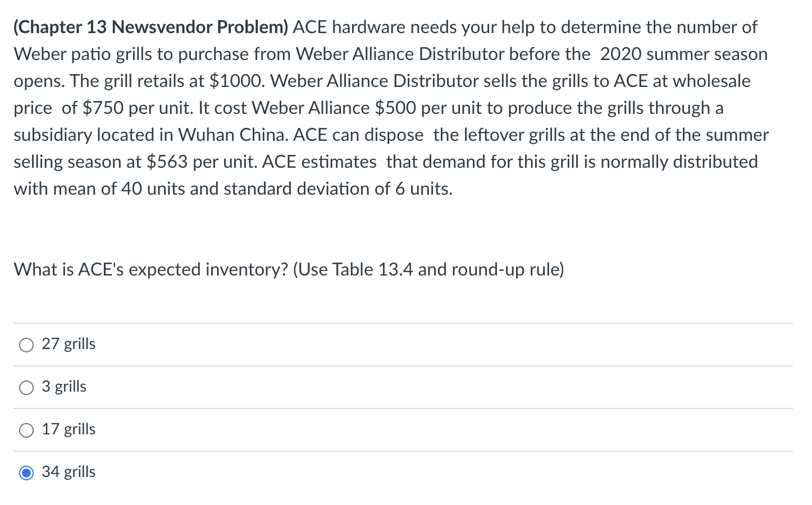
Task: Click the question text about expected inventory
Action: coord(289,270)
